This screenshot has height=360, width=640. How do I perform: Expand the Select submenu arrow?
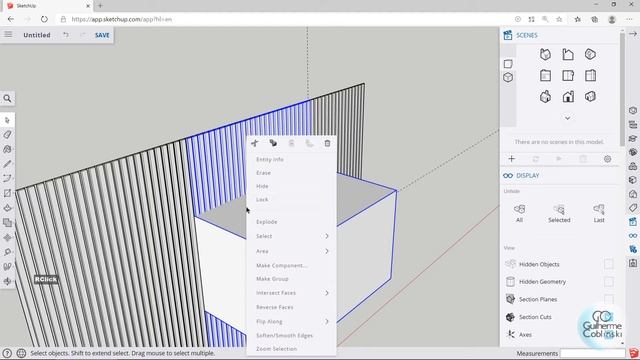click(x=327, y=236)
